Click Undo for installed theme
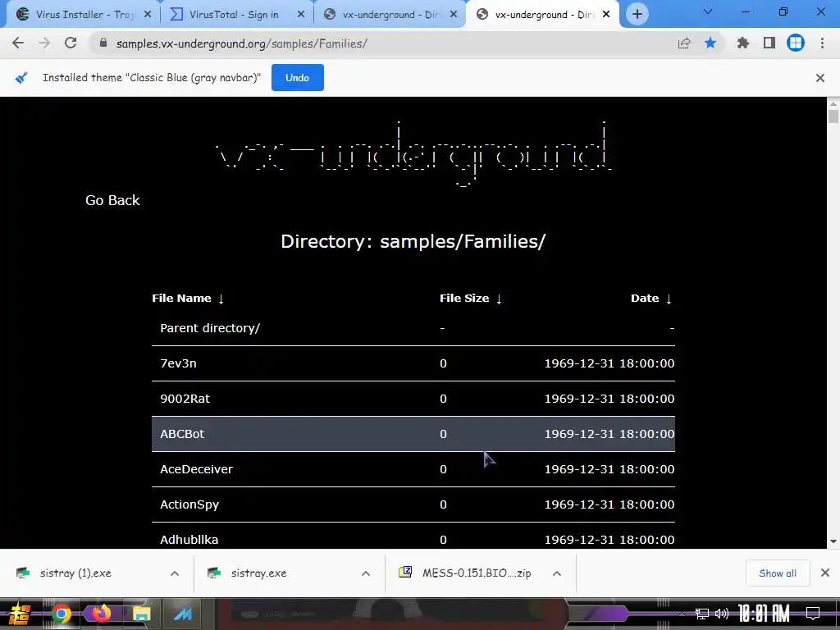Image resolution: width=840 pixels, height=630 pixels. [297, 78]
